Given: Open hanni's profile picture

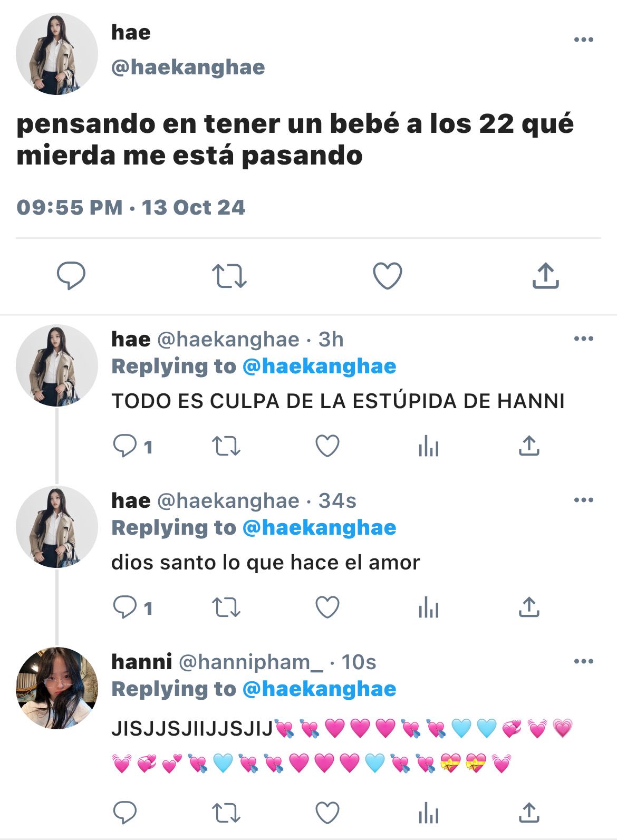Looking at the screenshot, I should pos(57,688).
